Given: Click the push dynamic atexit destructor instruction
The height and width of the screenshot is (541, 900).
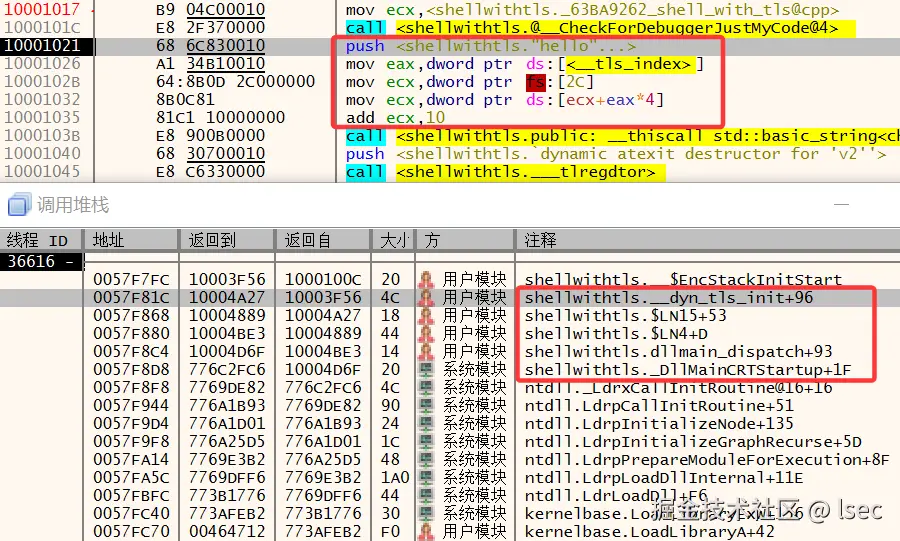Looking at the screenshot, I should 616,153.
